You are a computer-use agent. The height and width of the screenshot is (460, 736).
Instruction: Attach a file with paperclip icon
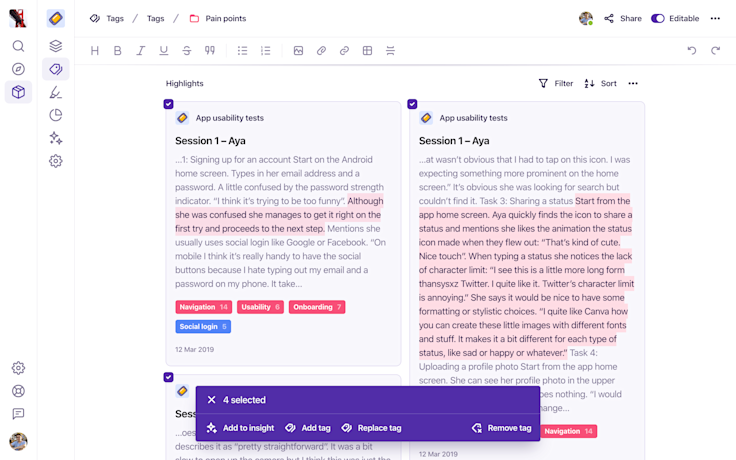pos(321,51)
